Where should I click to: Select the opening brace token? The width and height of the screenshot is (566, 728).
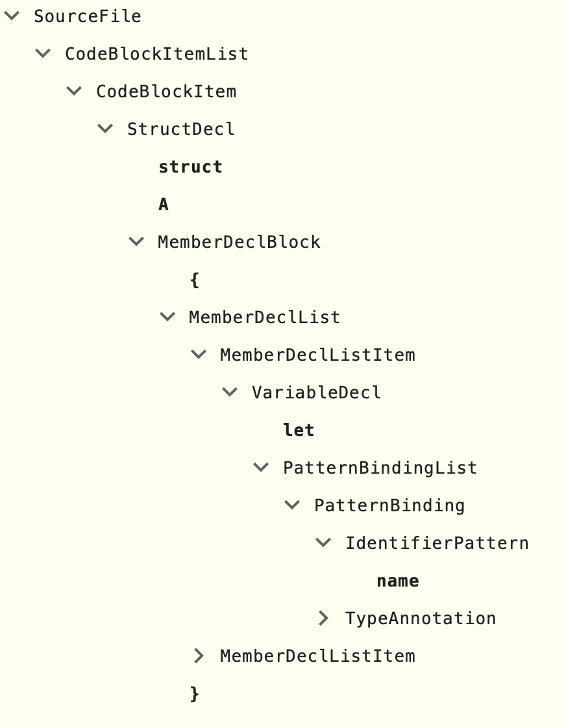pyautogui.click(x=193, y=279)
